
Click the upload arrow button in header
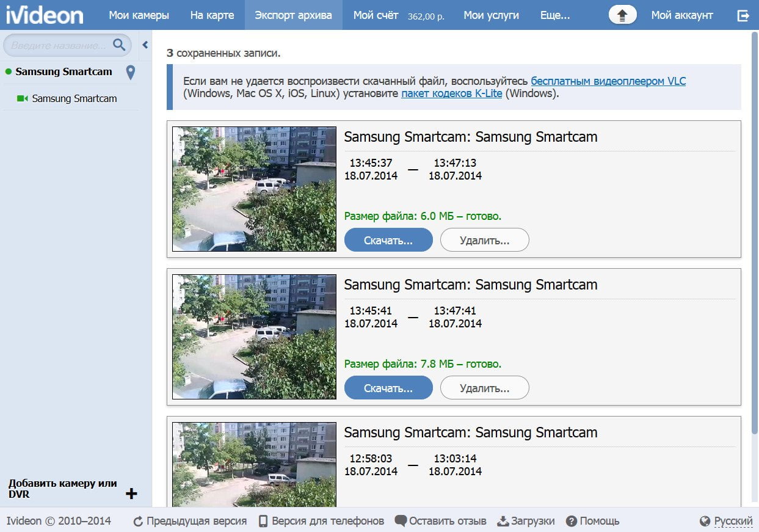click(x=623, y=15)
